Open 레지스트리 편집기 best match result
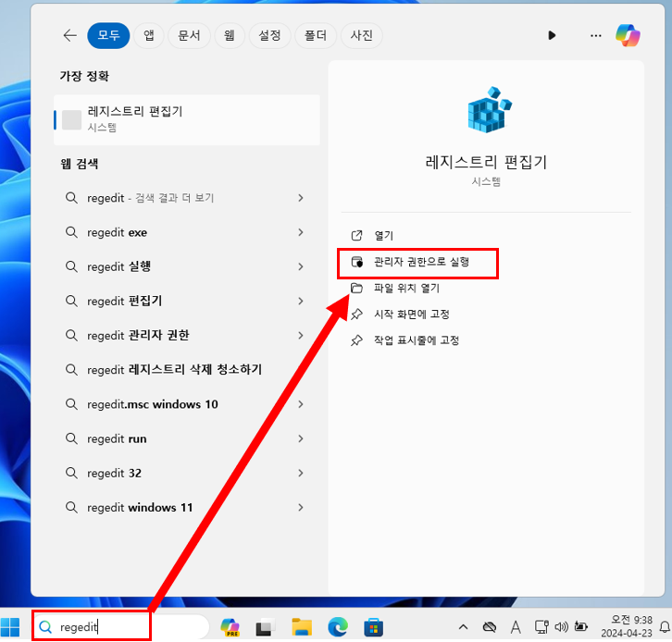 [x=187, y=120]
